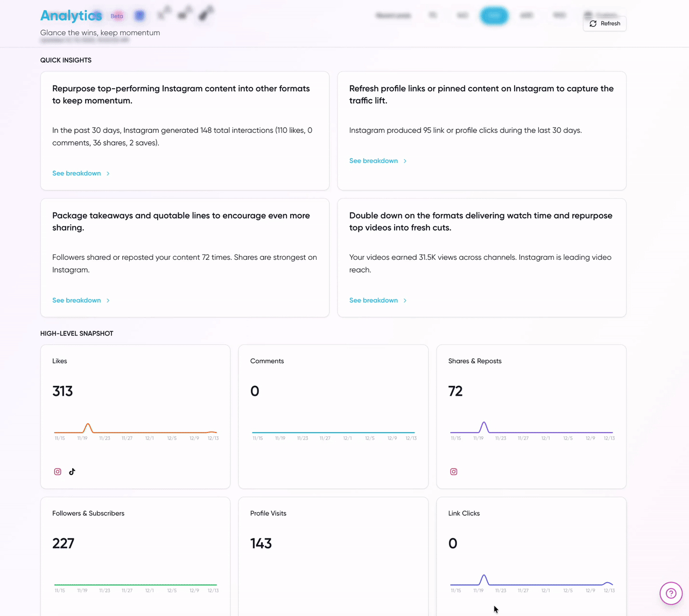Open See breakdown for video views insight

pyautogui.click(x=374, y=300)
